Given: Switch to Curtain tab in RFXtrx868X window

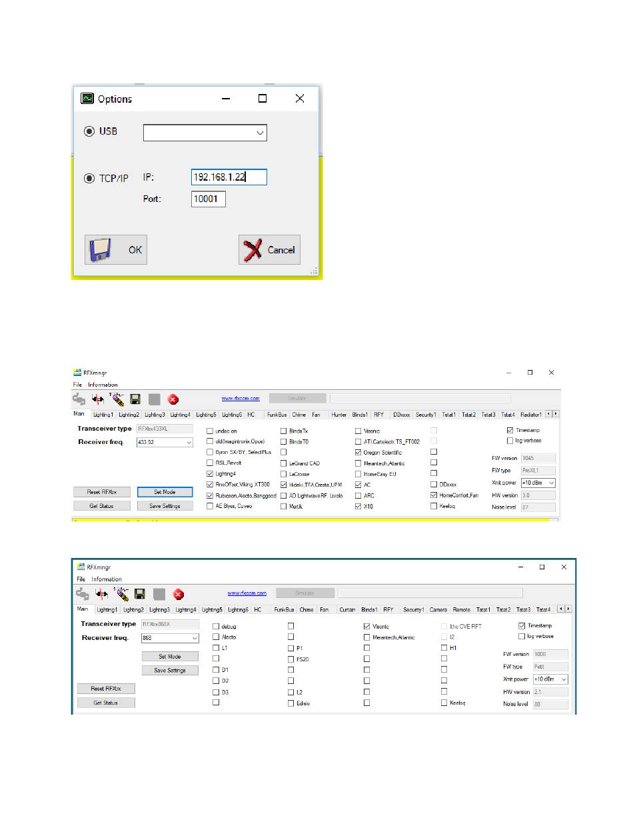Looking at the screenshot, I should (347, 609).
